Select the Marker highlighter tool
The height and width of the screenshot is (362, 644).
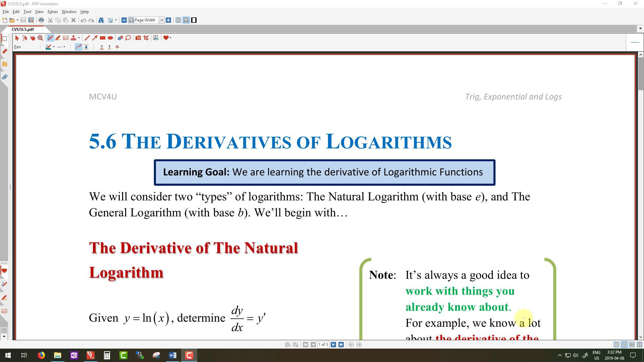pos(58,38)
